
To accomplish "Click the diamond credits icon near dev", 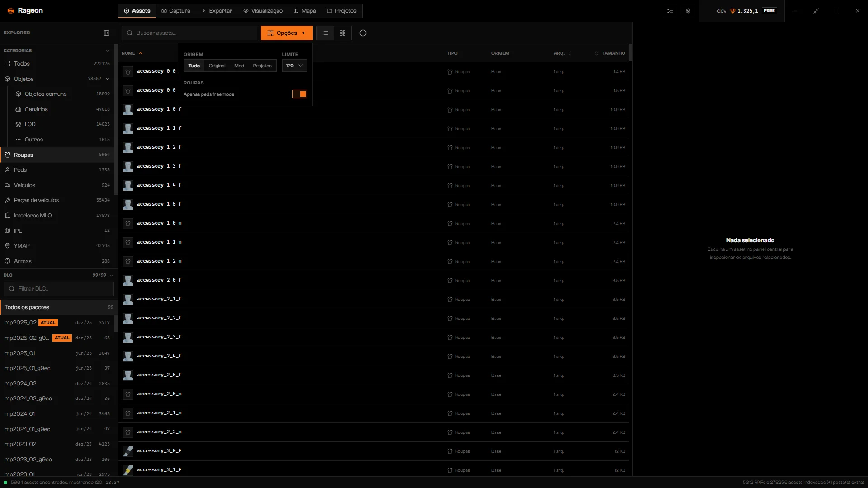I will point(733,11).
